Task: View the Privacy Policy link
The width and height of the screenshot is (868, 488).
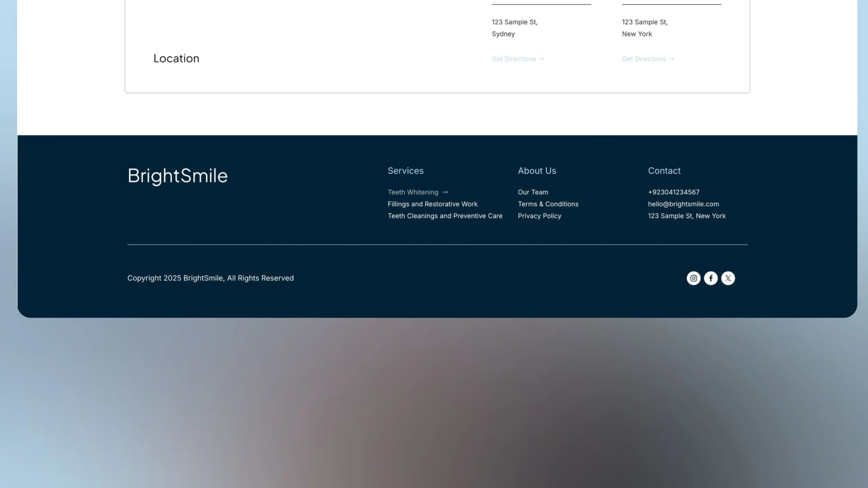Action: 539,216
